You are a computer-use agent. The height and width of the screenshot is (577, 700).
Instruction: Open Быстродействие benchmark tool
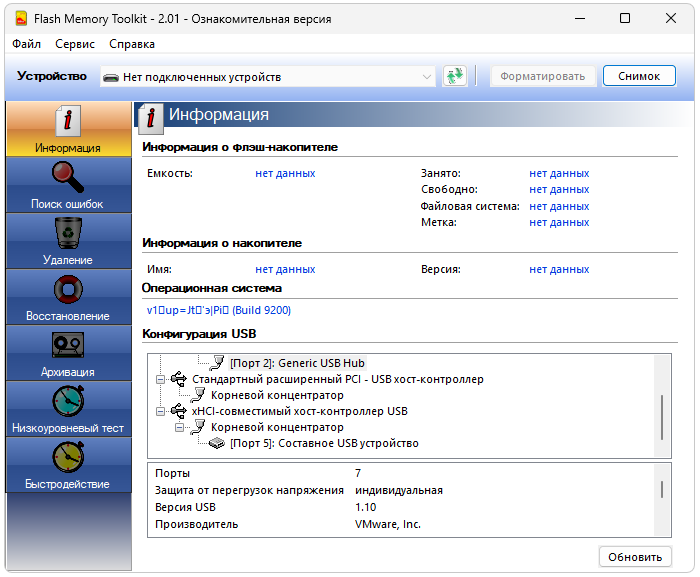(68, 465)
